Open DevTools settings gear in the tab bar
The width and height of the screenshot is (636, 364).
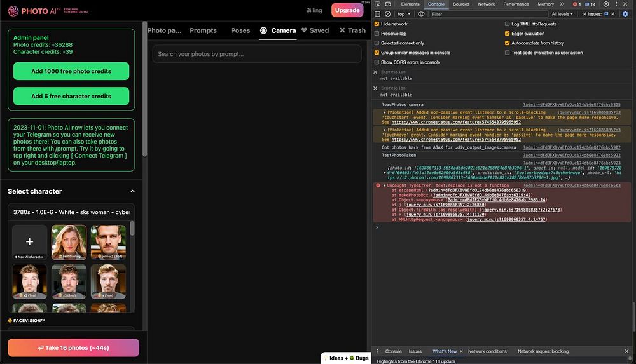[606, 4]
